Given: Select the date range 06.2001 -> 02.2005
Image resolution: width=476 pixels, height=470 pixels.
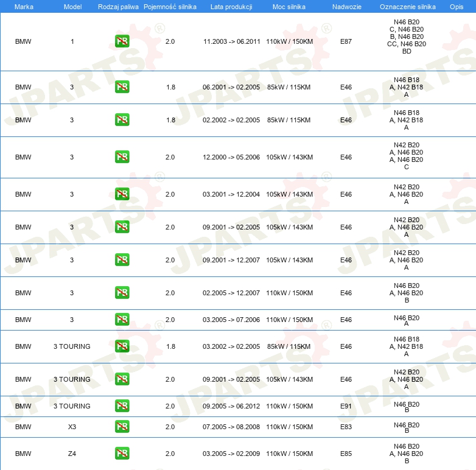Looking at the screenshot, I should [x=231, y=87].
